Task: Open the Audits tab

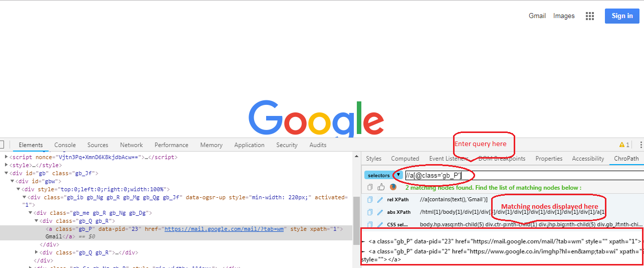Action: (318, 145)
